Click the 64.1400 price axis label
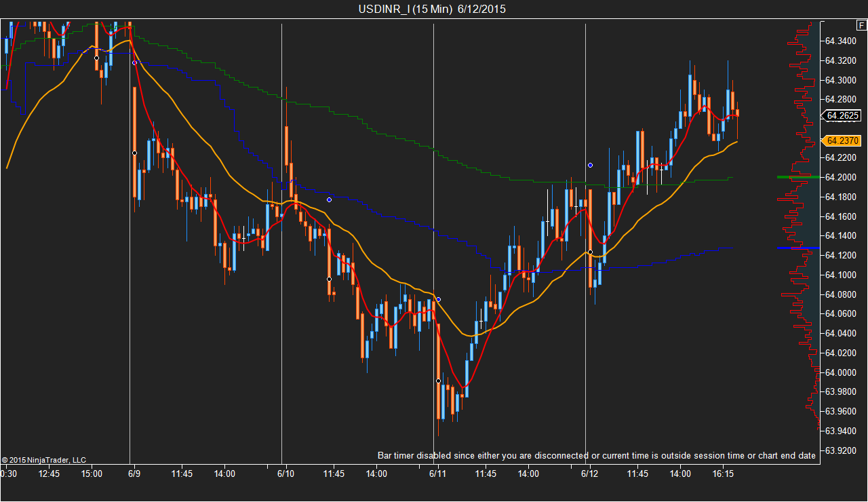This screenshot has height=502, width=868. tap(841, 236)
